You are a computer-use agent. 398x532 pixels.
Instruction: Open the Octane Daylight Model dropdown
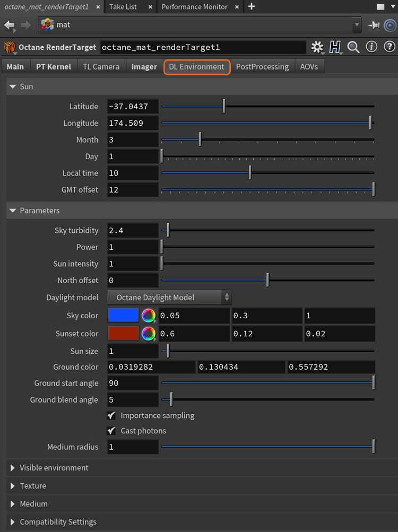click(169, 297)
